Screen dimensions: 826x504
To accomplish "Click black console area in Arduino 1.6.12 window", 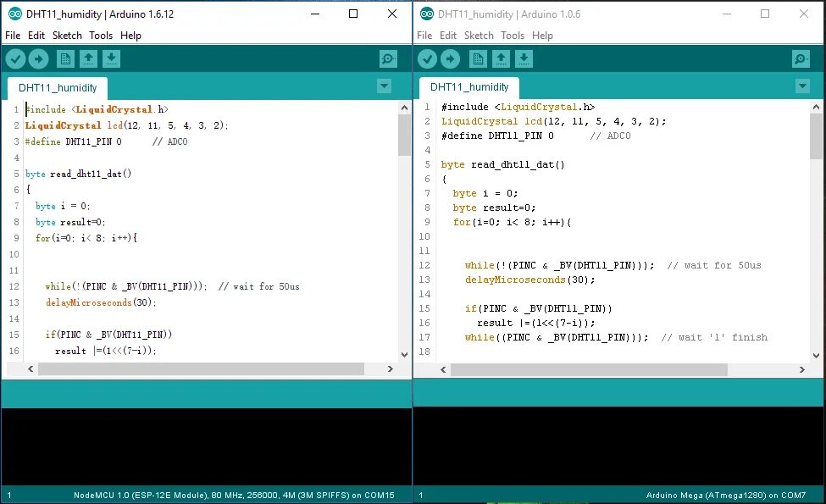I will tap(207, 446).
